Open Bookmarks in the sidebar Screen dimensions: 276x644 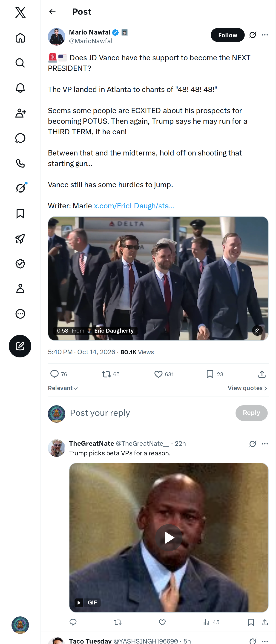tap(20, 213)
